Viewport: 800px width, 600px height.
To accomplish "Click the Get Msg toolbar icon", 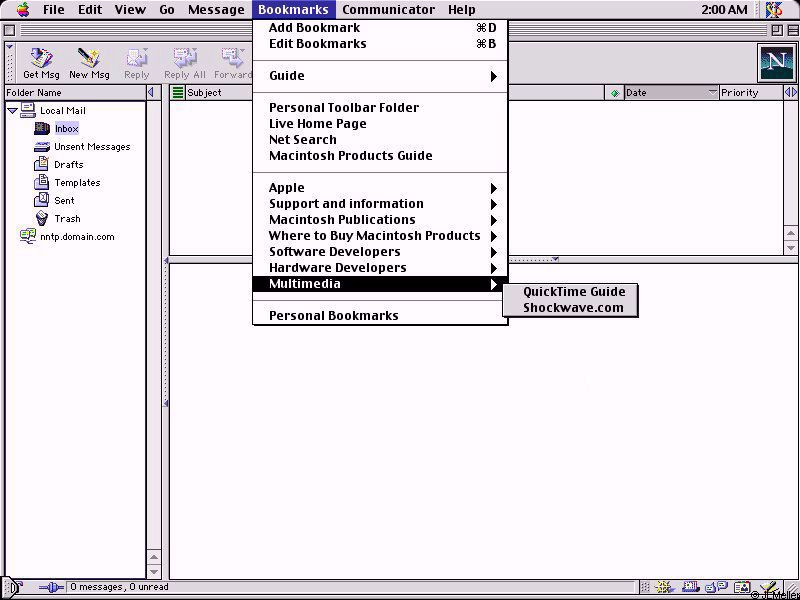I will (x=41, y=63).
